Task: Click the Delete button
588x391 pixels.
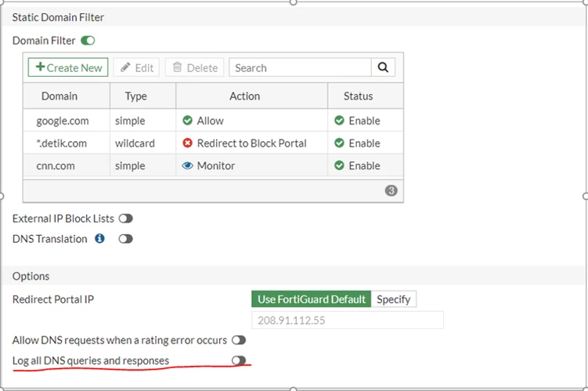Action: tap(195, 67)
